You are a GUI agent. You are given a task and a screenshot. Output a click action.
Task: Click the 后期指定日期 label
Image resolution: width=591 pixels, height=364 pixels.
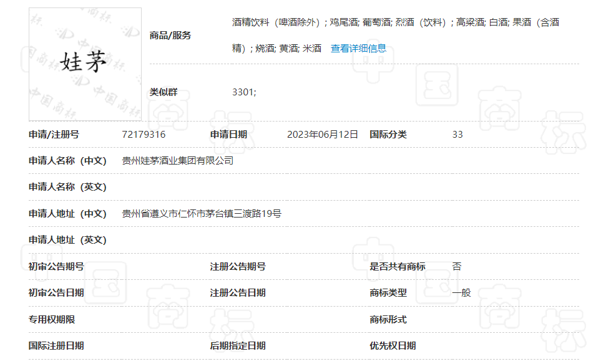tap(238, 346)
